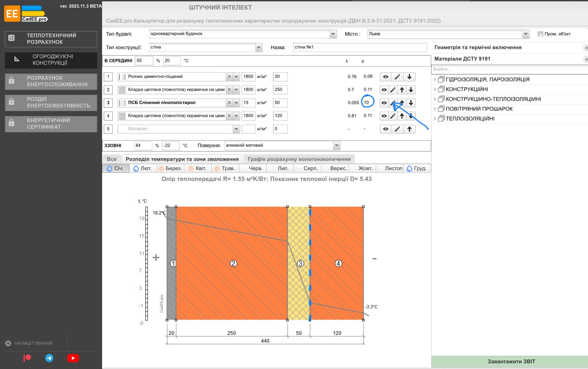Image resolution: width=588 pixels, height=369 pixels.
Task: Open the Поверхня surface dropdown
Action: [x=337, y=145]
